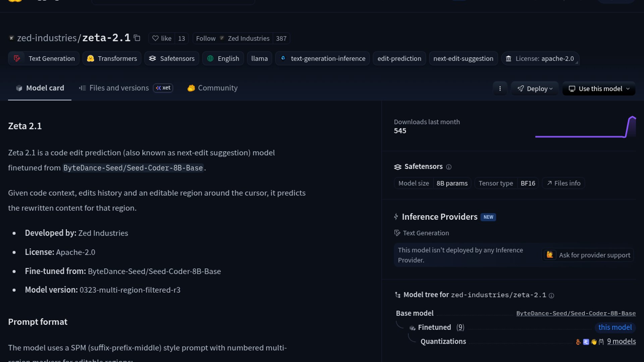Click inline code ByteDance-Seed/Seed-Coder-8B-Base
The image size is (644, 362).
[133, 168]
